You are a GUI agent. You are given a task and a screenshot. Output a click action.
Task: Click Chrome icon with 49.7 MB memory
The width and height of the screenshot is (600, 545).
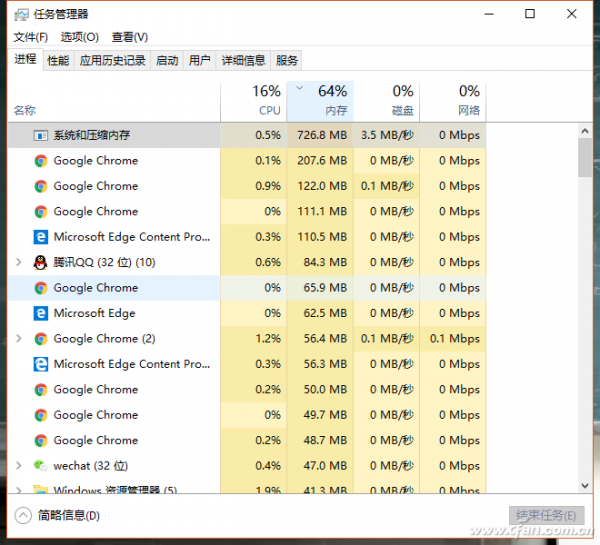41,415
